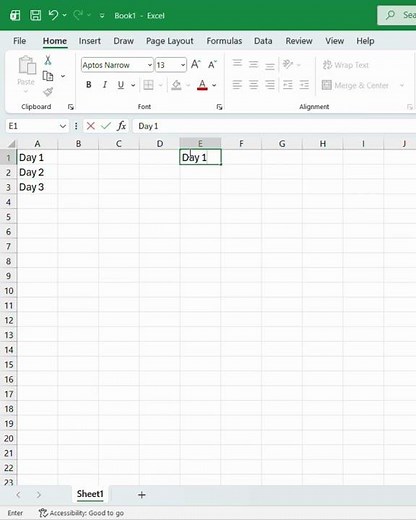The image size is (416, 520).
Task: Open the View tab
Action: 334,41
